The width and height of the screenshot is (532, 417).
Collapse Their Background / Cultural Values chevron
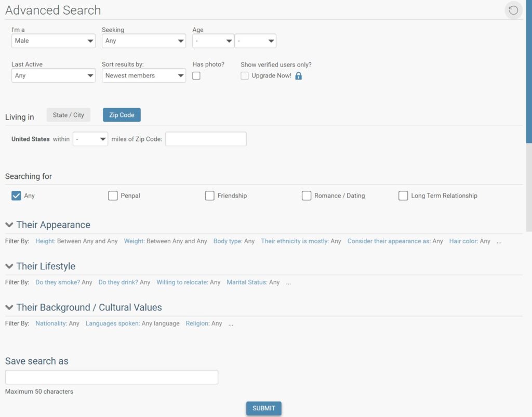click(x=9, y=307)
